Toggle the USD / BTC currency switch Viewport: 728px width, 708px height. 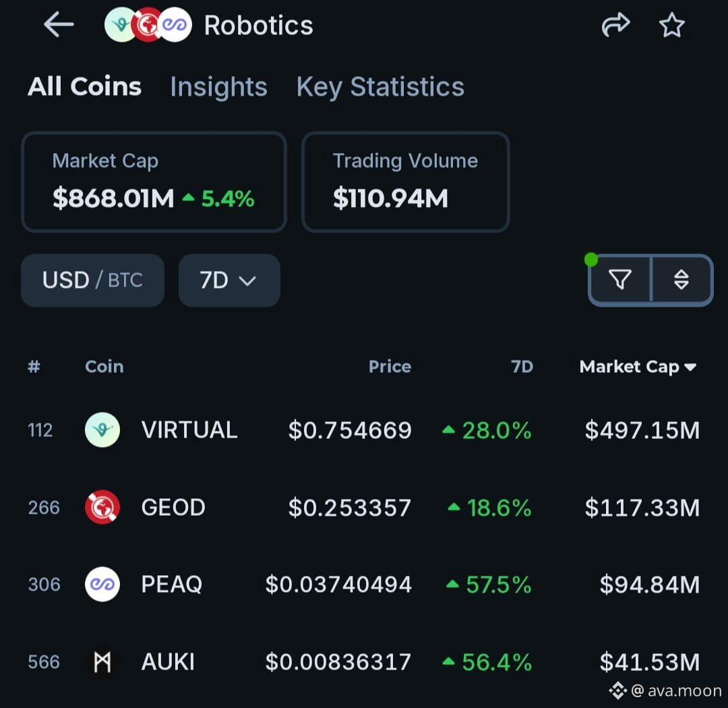click(x=92, y=280)
